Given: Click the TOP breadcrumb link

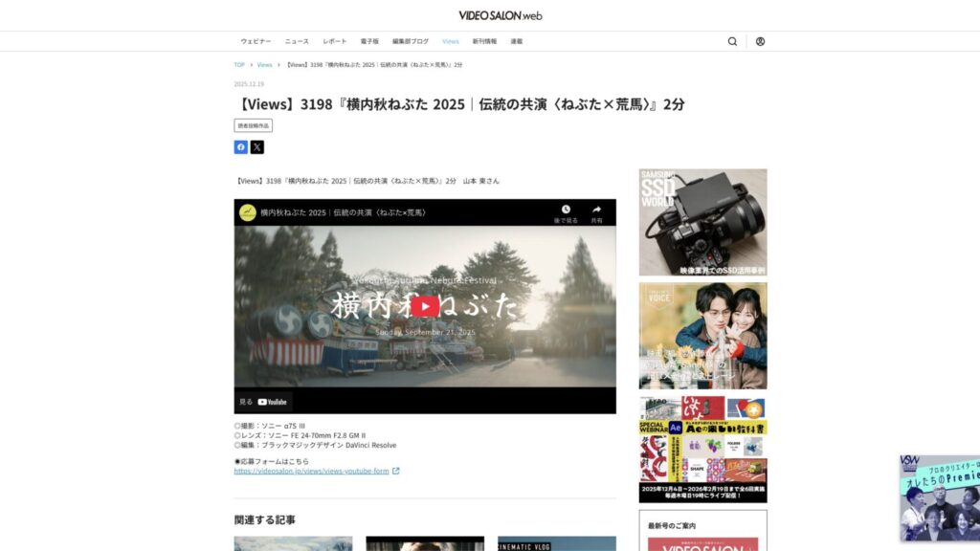Looking at the screenshot, I should [239, 65].
